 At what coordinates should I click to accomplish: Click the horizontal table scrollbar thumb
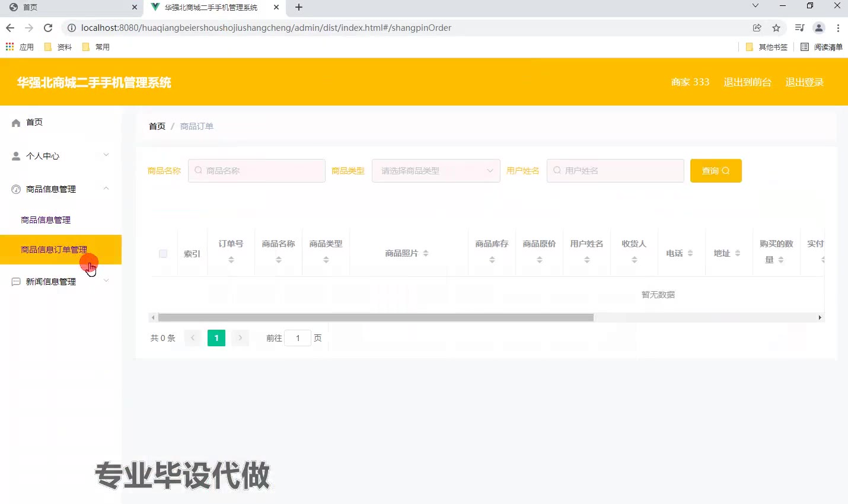(x=375, y=318)
